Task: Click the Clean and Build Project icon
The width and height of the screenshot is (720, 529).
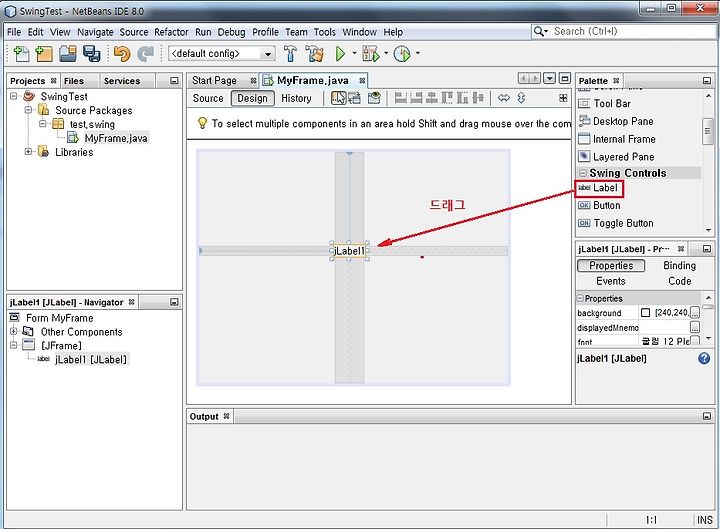Action: pyautogui.click(x=315, y=54)
